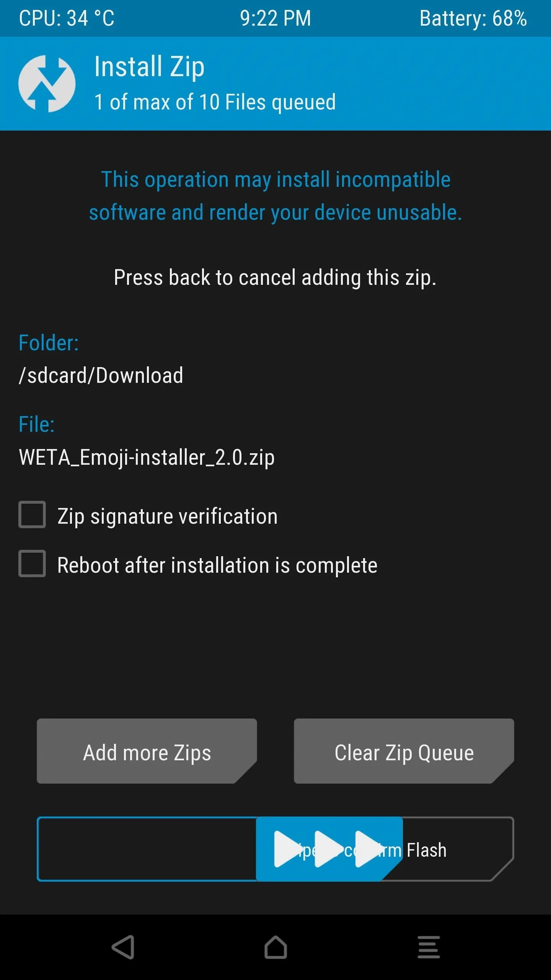Tap the /sdcard/Download folder path
The image size is (551, 980).
(101, 375)
